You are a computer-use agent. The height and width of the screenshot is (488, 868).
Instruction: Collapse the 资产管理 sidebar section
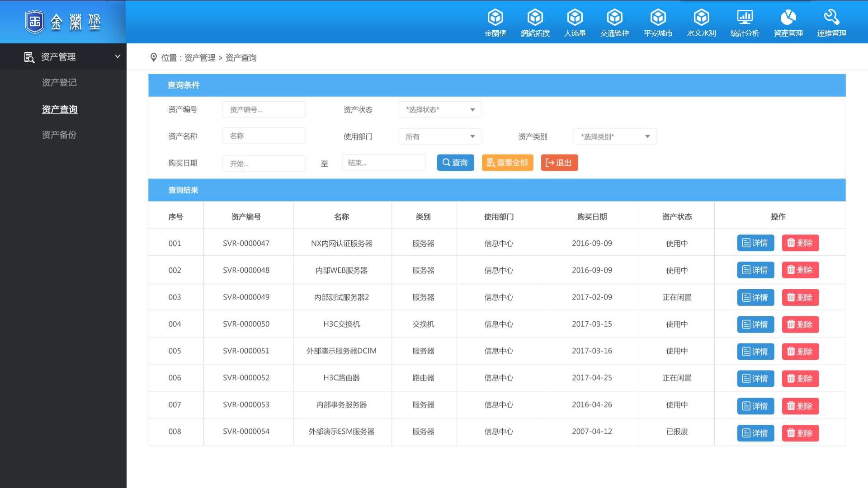click(63, 57)
